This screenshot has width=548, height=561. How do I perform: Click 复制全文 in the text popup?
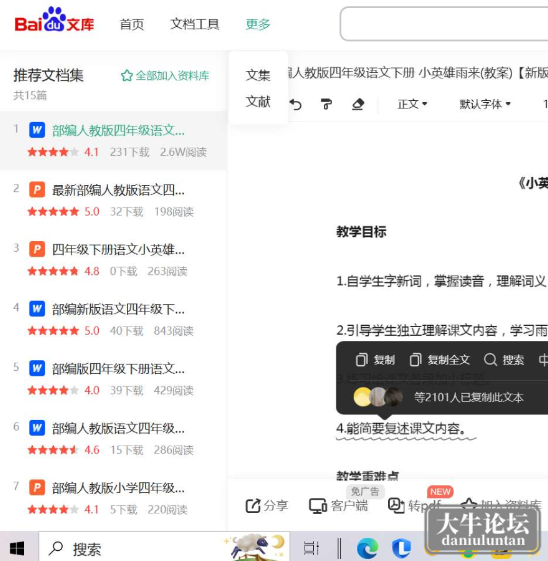[x=449, y=360]
